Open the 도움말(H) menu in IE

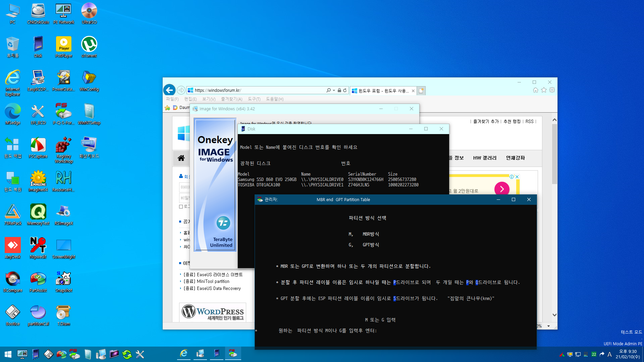click(x=275, y=99)
